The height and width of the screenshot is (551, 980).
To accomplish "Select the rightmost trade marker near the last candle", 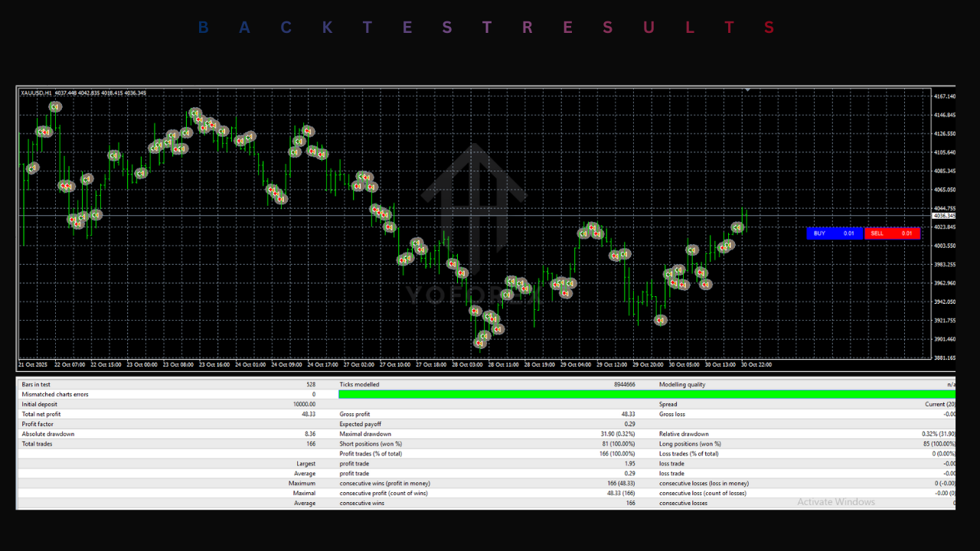I will 737,227.
